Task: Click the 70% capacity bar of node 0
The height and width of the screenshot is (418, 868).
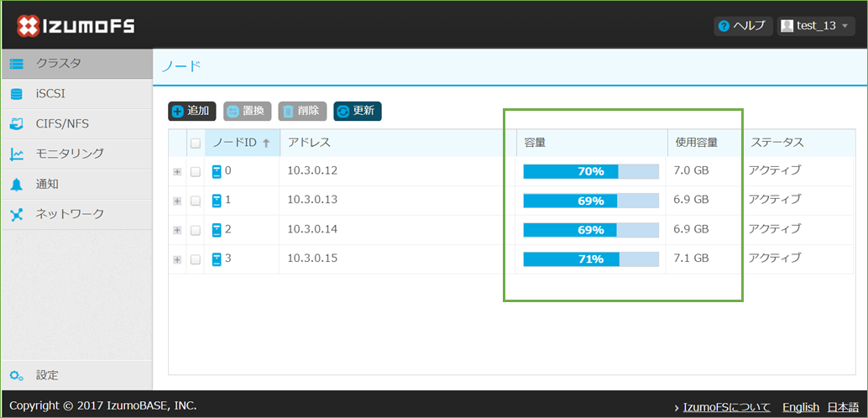Action: 591,172
